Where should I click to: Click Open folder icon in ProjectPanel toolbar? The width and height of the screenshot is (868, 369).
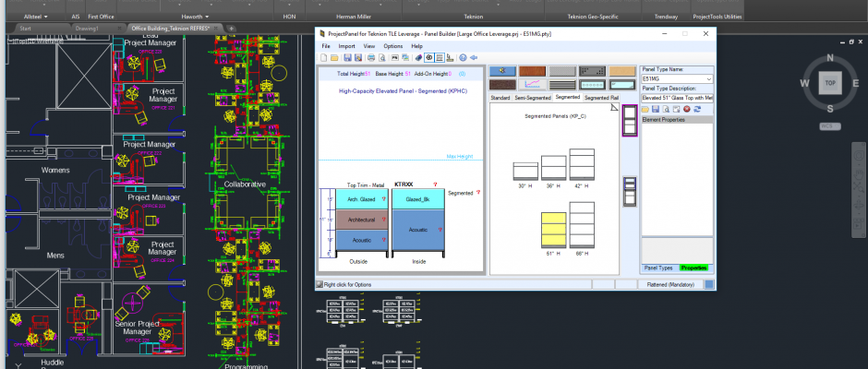coord(334,57)
